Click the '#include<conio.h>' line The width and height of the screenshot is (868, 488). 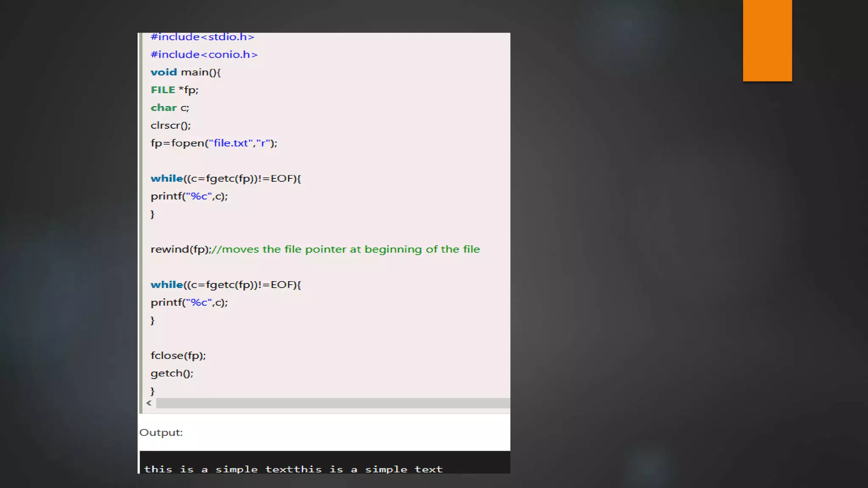pyautogui.click(x=204, y=55)
